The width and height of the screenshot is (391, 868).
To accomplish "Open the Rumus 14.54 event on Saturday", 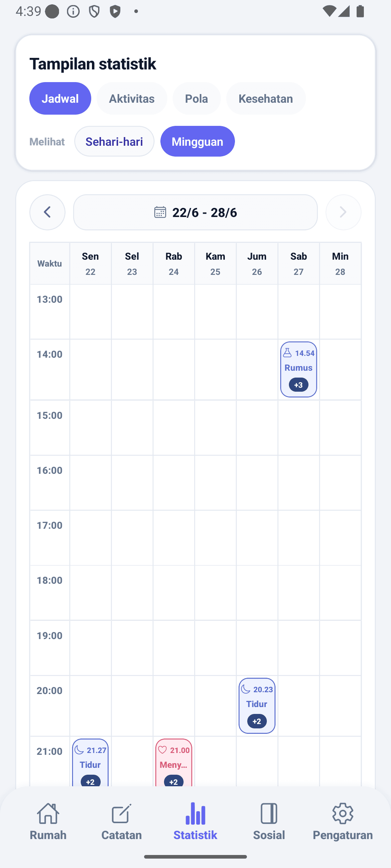I will (299, 369).
